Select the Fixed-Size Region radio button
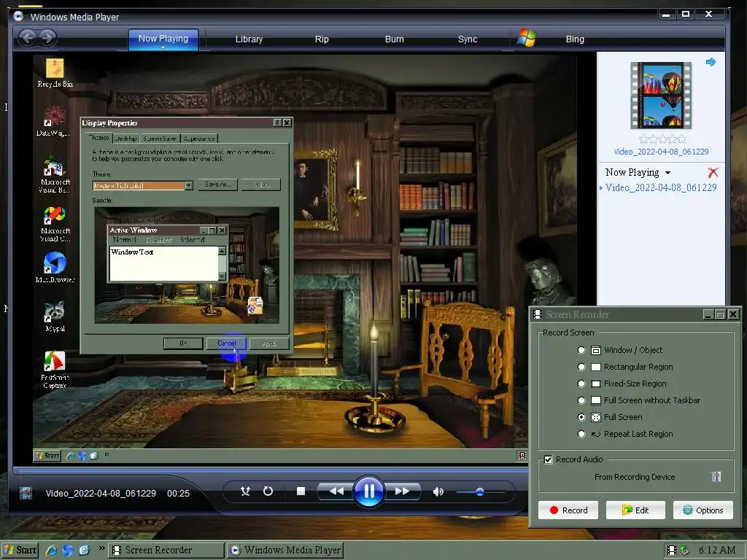The width and height of the screenshot is (747, 560). pos(581,384)
